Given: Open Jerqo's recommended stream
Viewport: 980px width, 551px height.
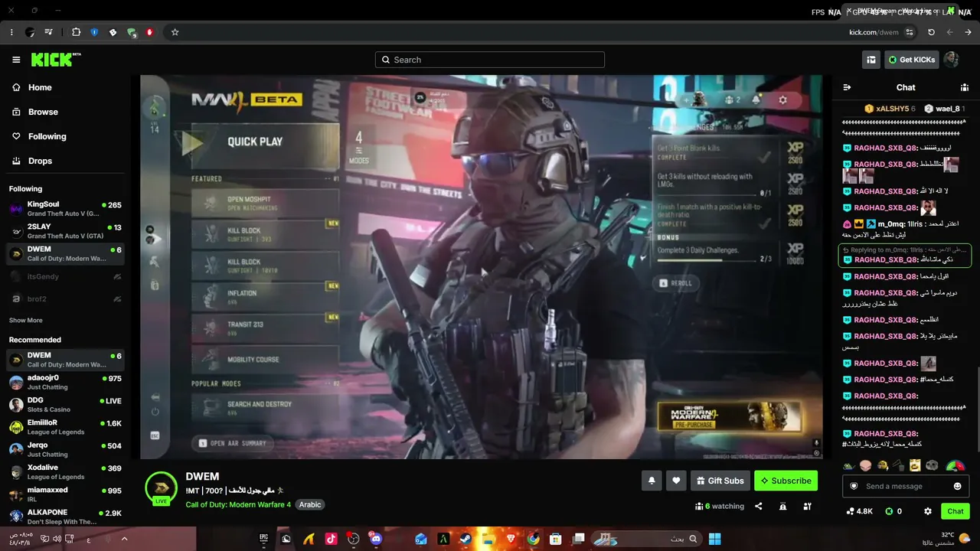Looking at the screenshot, I should [65, 449].
